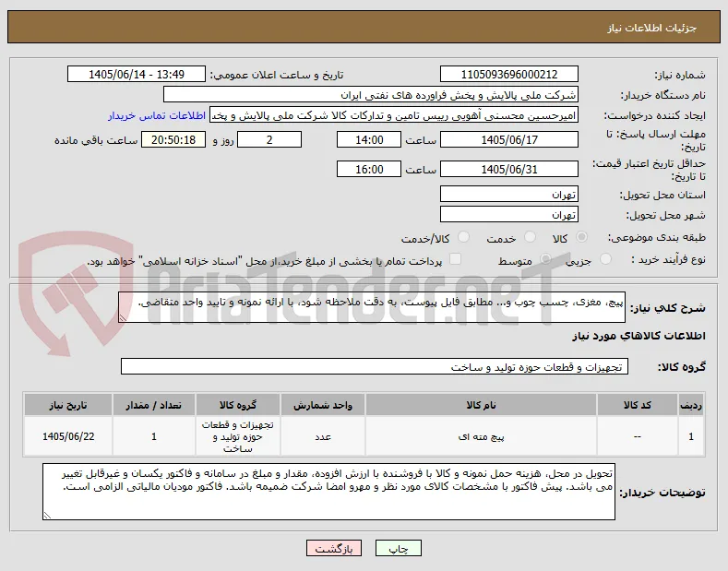Screen dimensions: 728x571
Task: Click the buyer organization name field
Action: coord(371,95)
